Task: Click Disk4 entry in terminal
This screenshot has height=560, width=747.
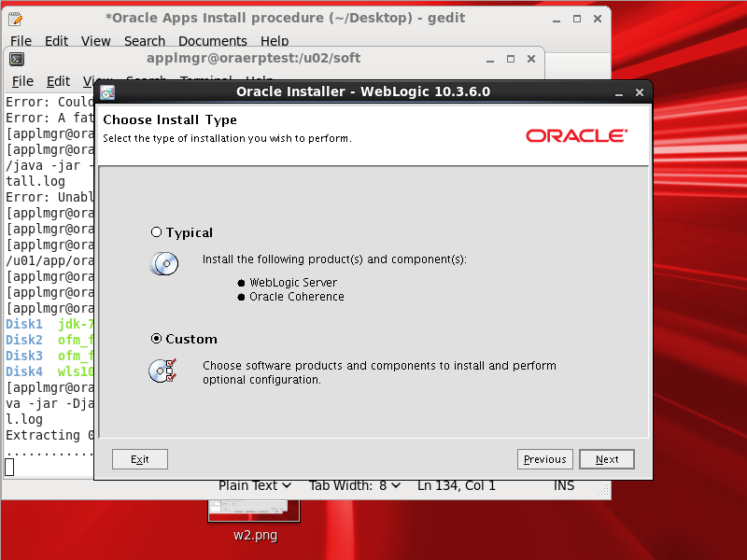Action: point(24,371)
